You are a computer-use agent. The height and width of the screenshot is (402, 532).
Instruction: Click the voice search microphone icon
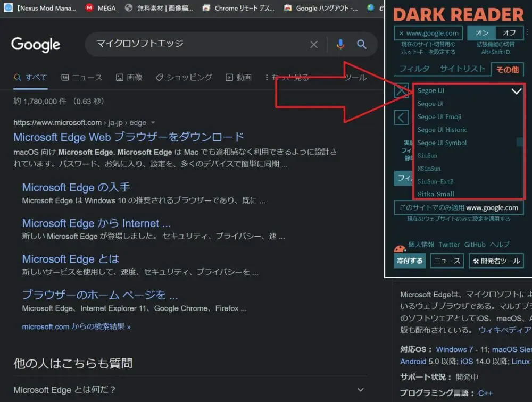coord(340,45)
